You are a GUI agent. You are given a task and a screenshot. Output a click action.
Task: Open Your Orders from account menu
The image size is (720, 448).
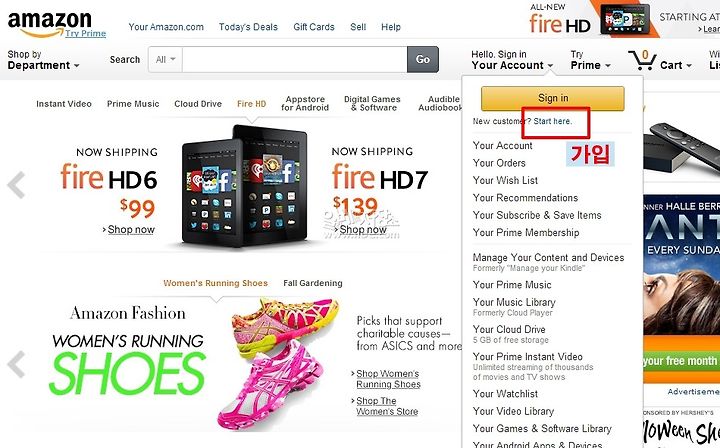pos(499,163)
